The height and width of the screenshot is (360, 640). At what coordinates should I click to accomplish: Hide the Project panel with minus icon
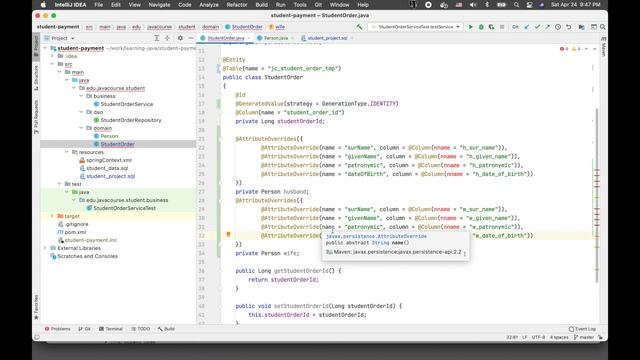(191, 38)
